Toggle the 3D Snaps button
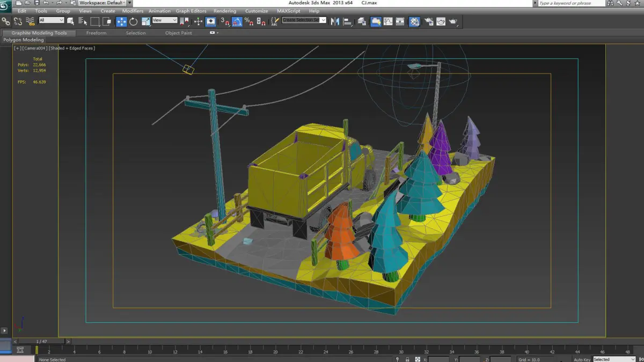The height and width of the screenshot is (362, 644). pyautogui.click(x=225, y=21)
